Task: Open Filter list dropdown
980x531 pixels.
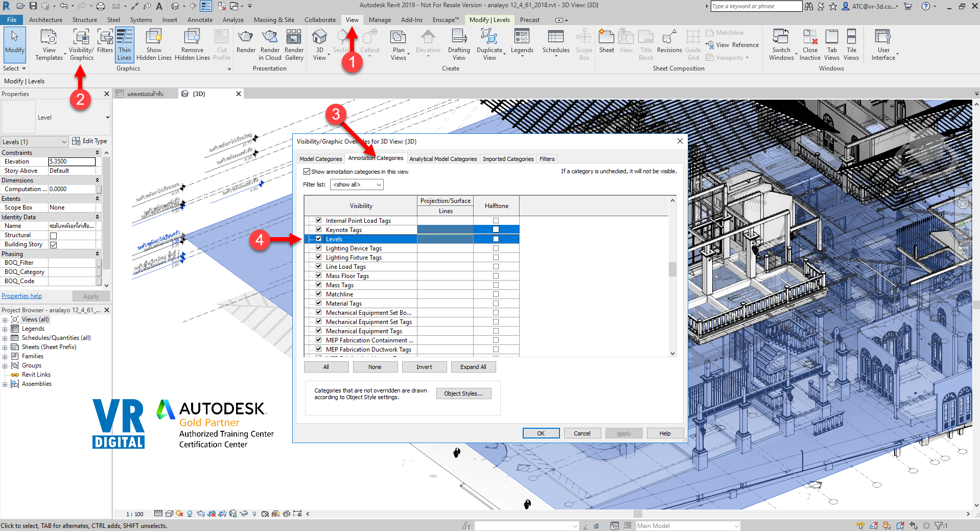Action: coord(357,184)
